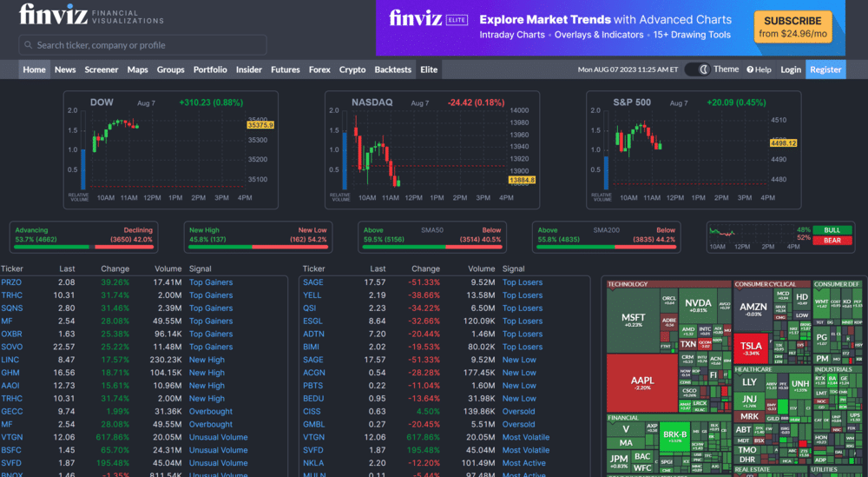Open the Forex page
The width and height of the screenshot is (868, 477).
[319, 70]
